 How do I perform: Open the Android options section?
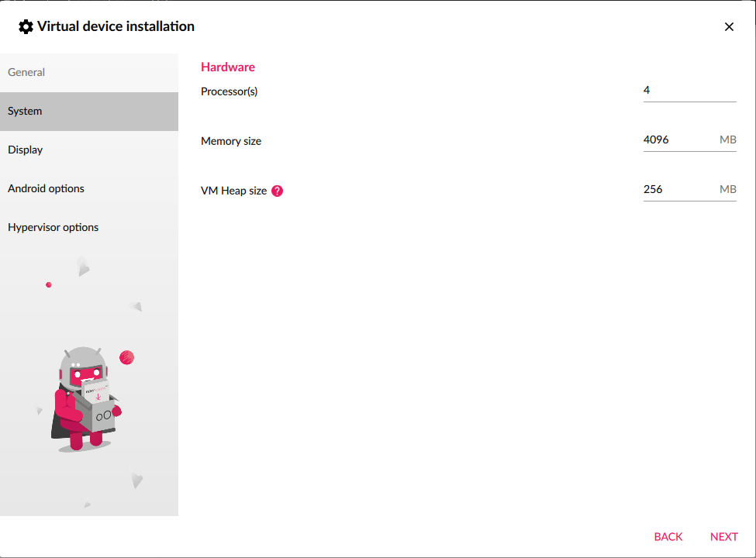point(46,188)
